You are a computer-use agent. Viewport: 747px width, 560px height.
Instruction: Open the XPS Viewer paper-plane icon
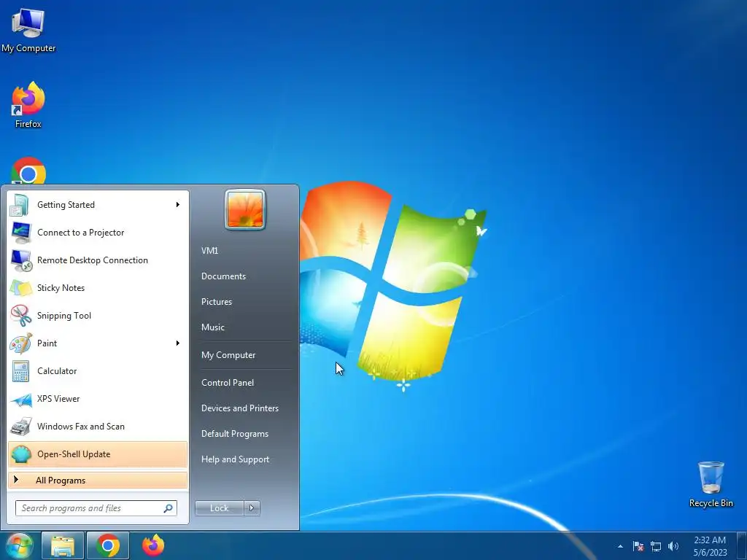click(20, 399)
